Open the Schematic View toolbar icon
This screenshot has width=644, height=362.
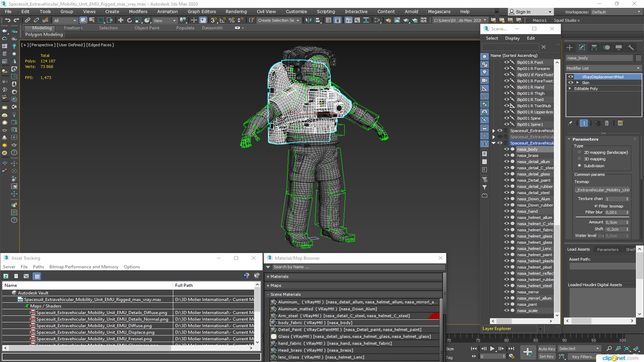tap(366, 20)
